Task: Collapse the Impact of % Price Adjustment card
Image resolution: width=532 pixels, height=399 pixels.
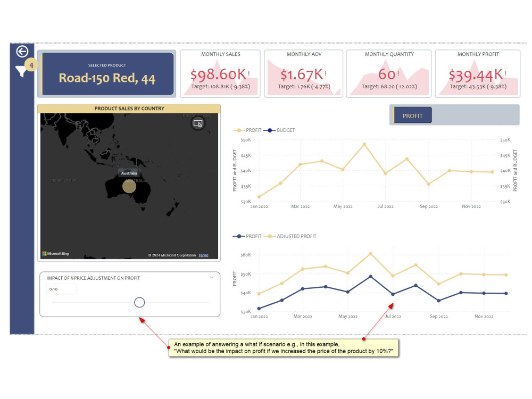Action: 211,277
